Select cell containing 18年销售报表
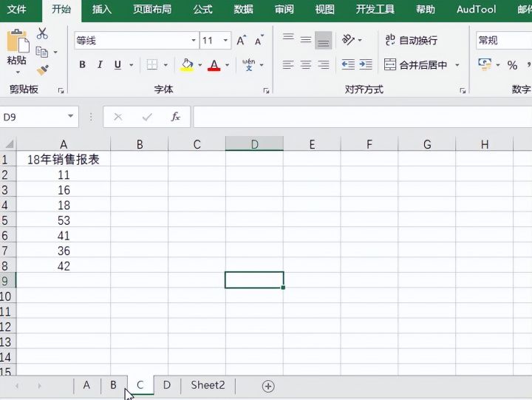 click(63, 159)
